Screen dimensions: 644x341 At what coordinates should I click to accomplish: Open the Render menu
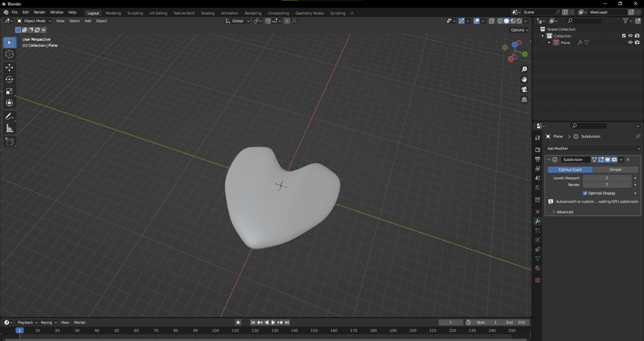coord(40,12)
